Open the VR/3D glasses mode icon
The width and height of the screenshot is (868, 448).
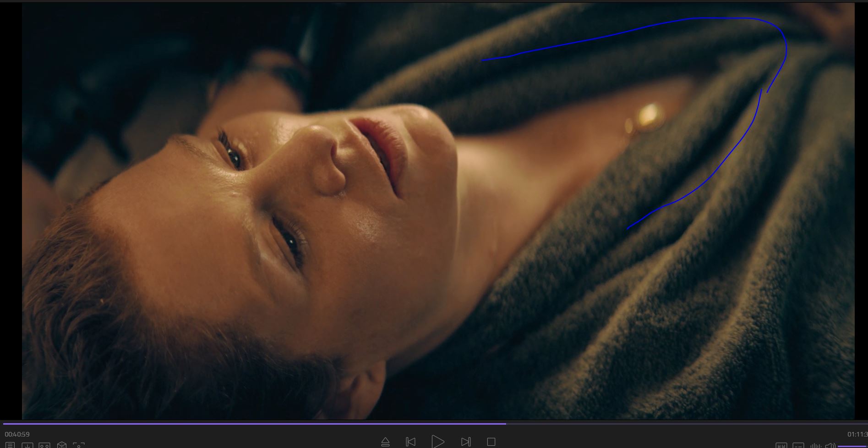click(x=44, y=445)
